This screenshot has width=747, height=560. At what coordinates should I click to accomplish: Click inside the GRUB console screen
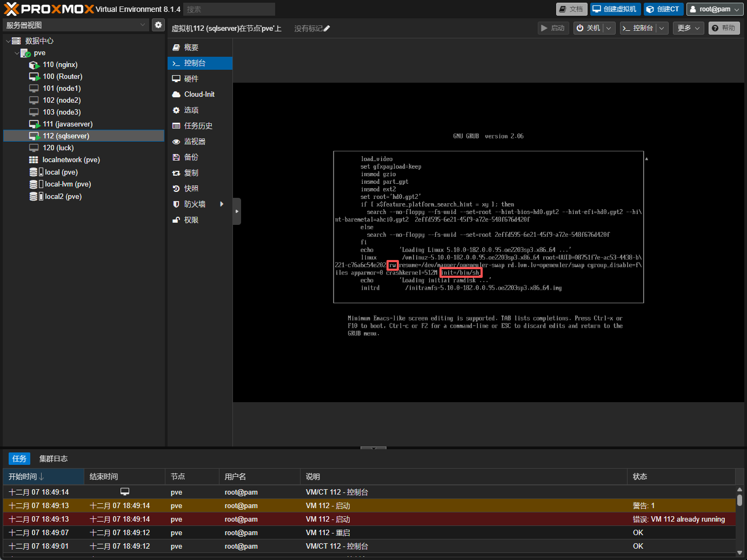(x=489, y=242)
